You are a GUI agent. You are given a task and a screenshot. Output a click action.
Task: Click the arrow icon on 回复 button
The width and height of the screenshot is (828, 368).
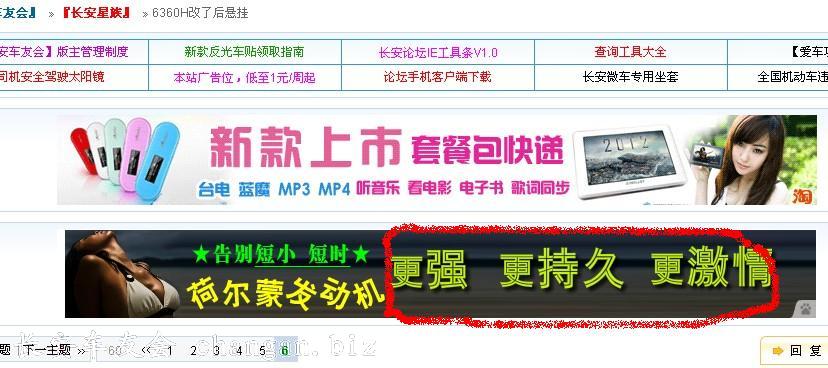[x=777, y=351]
